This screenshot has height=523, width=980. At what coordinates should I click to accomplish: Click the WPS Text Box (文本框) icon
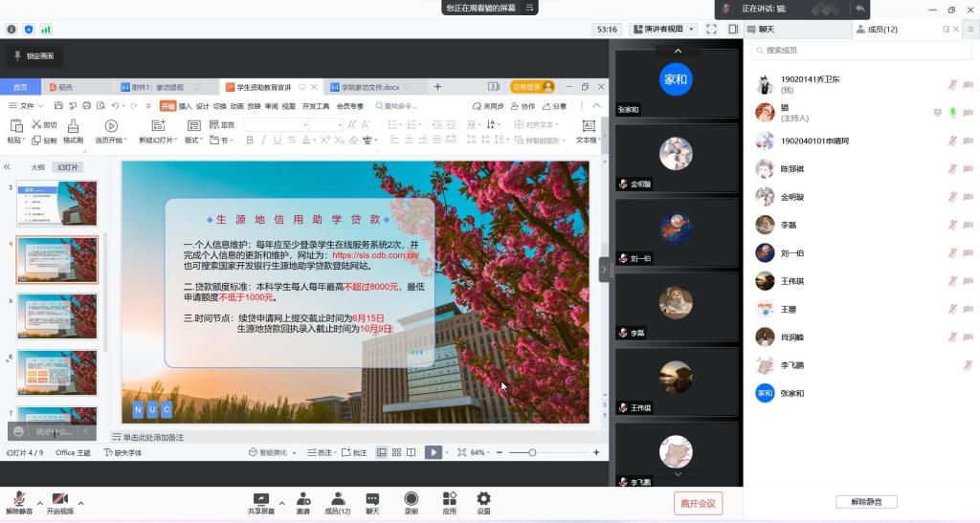(589, 126)
